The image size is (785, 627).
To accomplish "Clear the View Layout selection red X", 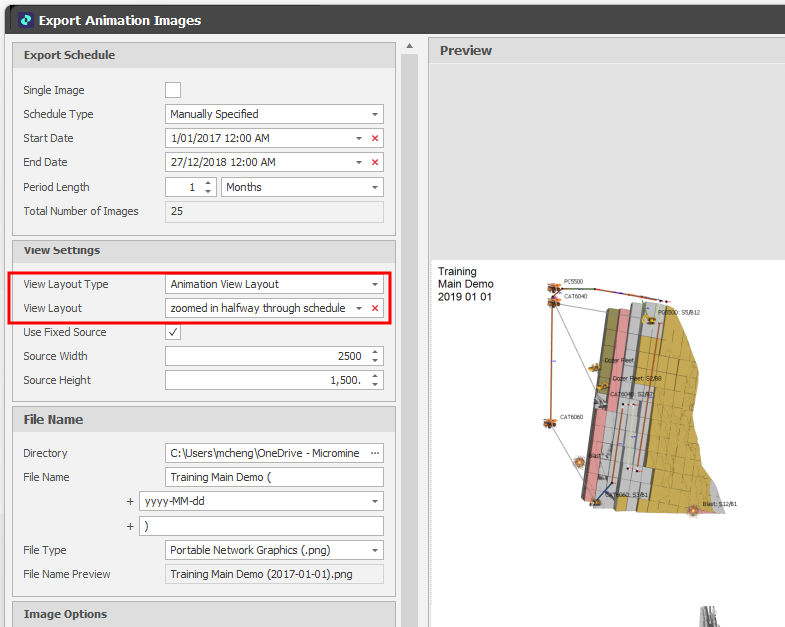I will pyautogui.click(x=375, y=309).
